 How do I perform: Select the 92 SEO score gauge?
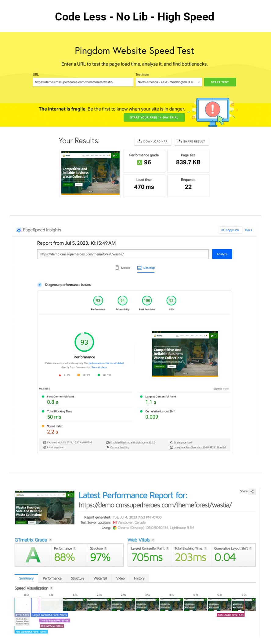coord(171,301)
